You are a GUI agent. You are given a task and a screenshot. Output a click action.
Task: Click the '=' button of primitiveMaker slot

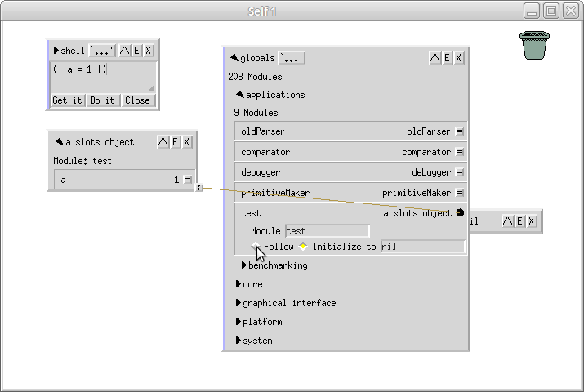coord(460,193)
